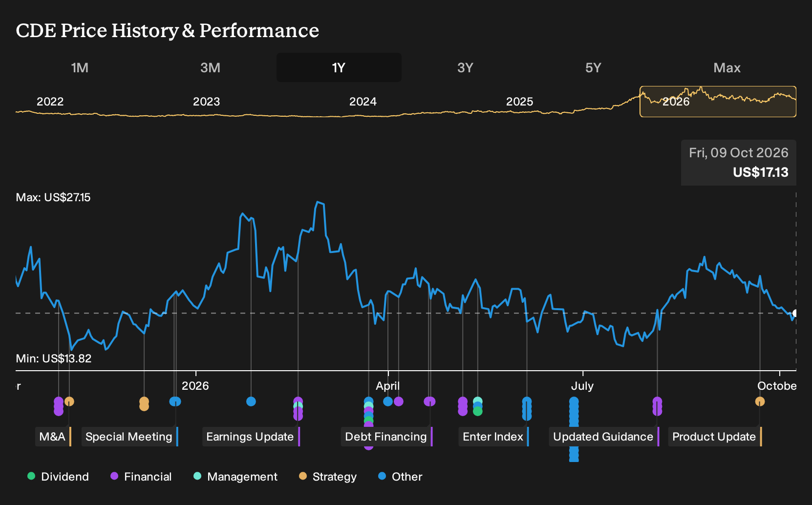The width and height of the screenshot is (812, 505).
Task: Choose the 5Y time range
Action: [x=593, y=67]
